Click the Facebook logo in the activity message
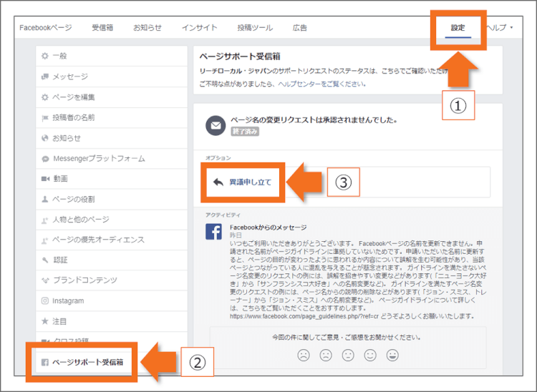The height and width of the screenshot is (392, 537). pyautogui.click(x=213, y=232)
